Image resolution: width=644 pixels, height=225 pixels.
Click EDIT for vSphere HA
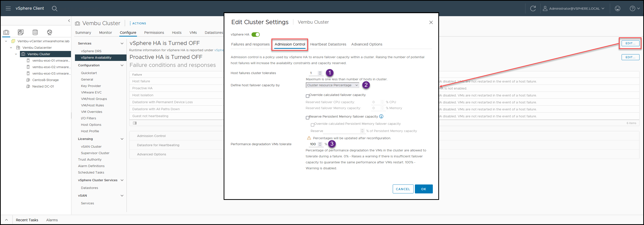630,44
